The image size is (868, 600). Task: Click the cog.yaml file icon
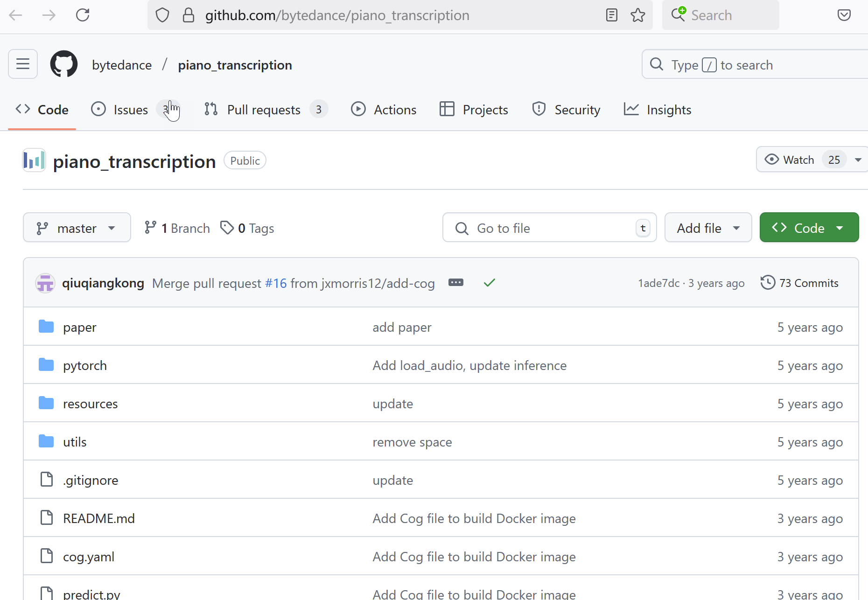click(x=47, y=556)
